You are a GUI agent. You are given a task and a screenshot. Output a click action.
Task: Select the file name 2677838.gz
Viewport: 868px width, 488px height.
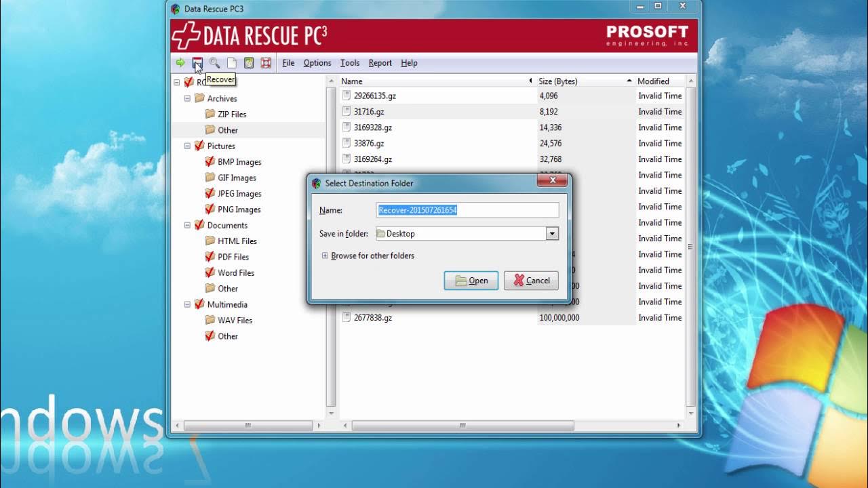coord(373,317)
